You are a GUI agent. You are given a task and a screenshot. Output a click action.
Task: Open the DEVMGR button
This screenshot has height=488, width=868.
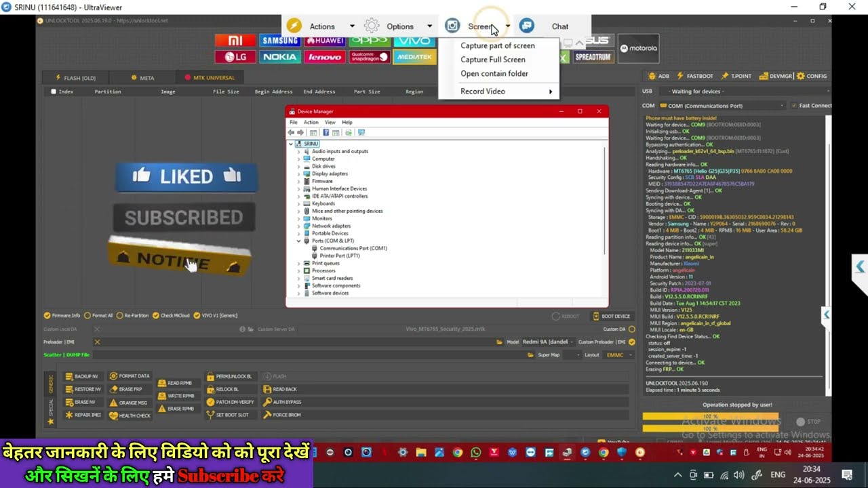776,76
